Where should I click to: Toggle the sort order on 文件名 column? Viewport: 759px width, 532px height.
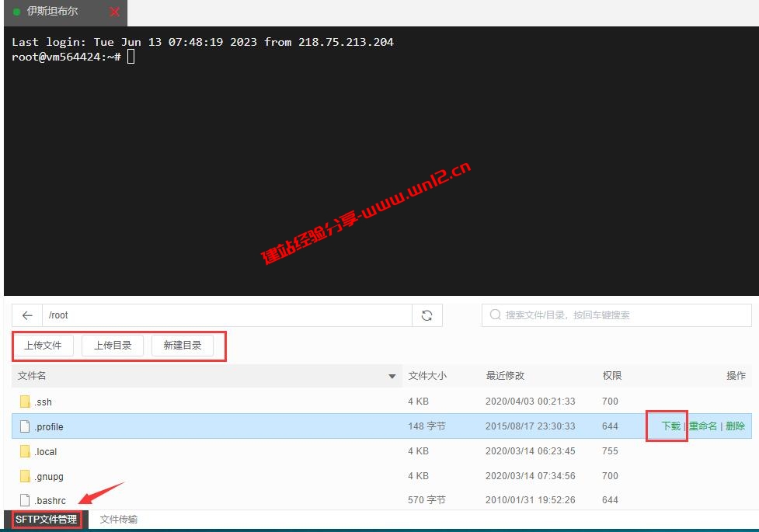click(33, 375)
